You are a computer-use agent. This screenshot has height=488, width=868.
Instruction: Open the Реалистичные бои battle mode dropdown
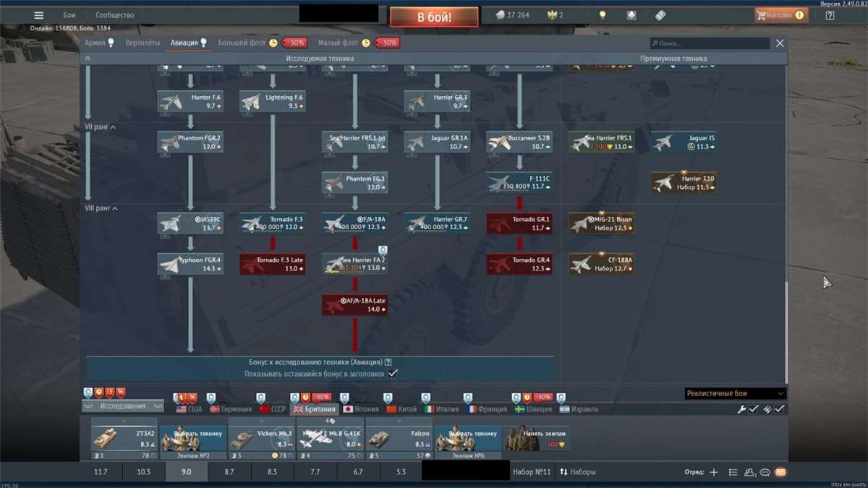click(x=735, y=393)
